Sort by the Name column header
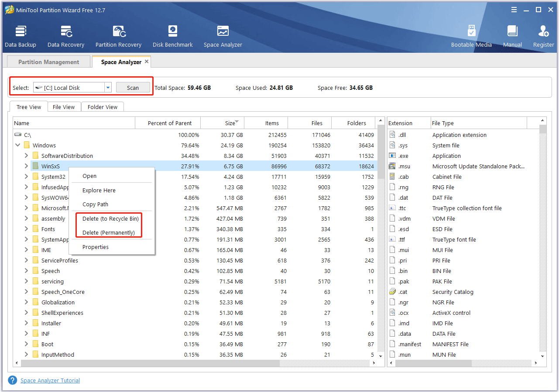This screenshot has width=559, height=392. pos(74,123)
